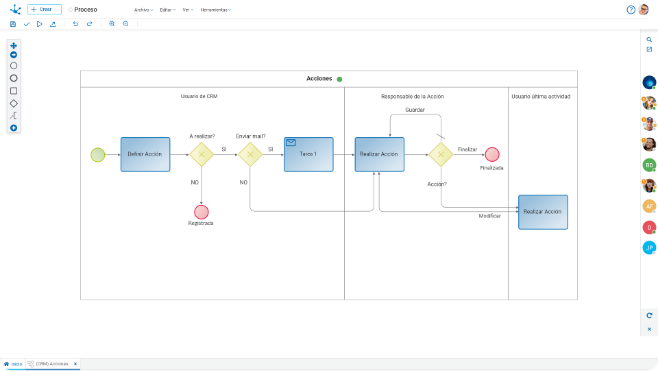Open chat with contact JP
This screenshot has height=371, width=658.
649,248
